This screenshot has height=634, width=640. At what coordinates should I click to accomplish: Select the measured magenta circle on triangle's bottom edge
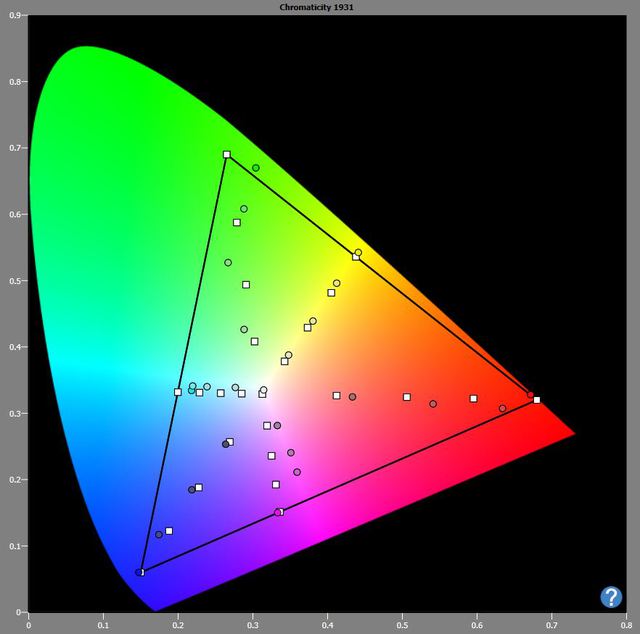coord(278,512)
